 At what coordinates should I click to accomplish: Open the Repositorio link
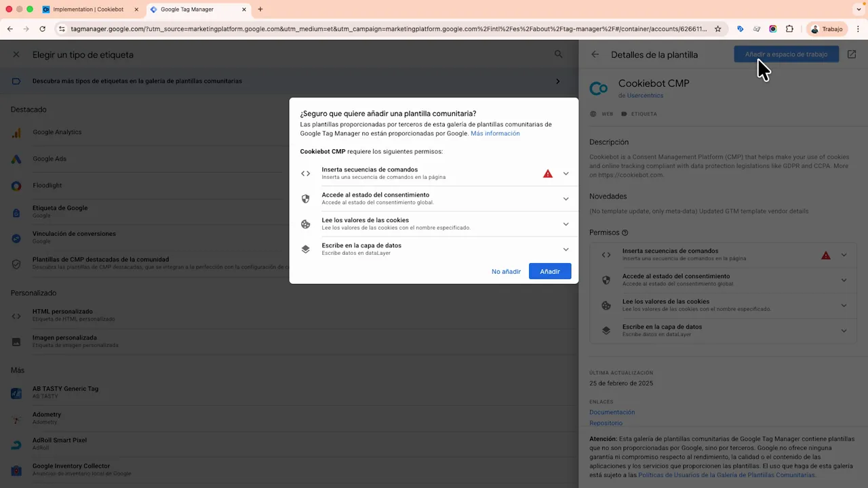[x=606, y=423]
